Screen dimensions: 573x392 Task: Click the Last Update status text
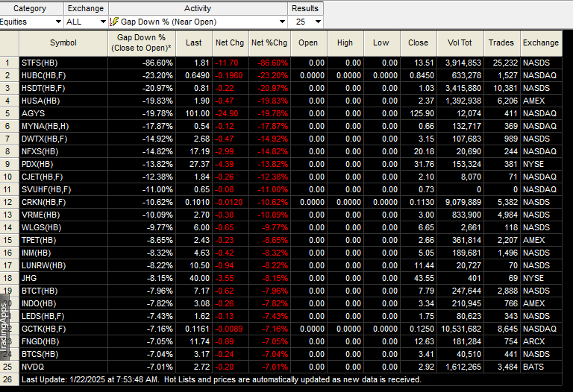[x=221, y=379]
